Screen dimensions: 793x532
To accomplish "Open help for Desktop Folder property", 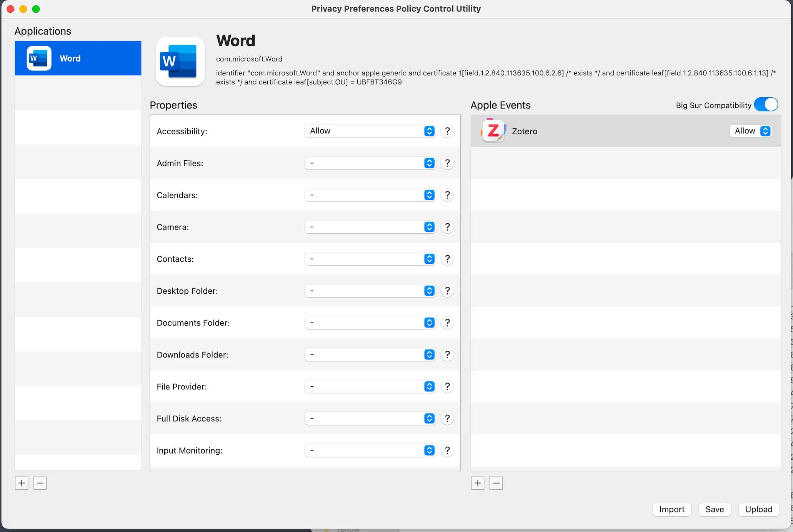I will (447, 291).
